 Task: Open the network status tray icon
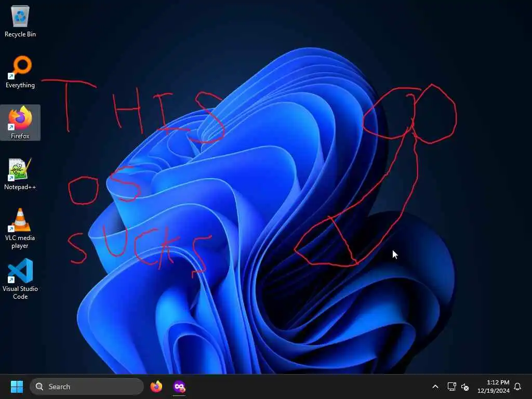point(451,387)
